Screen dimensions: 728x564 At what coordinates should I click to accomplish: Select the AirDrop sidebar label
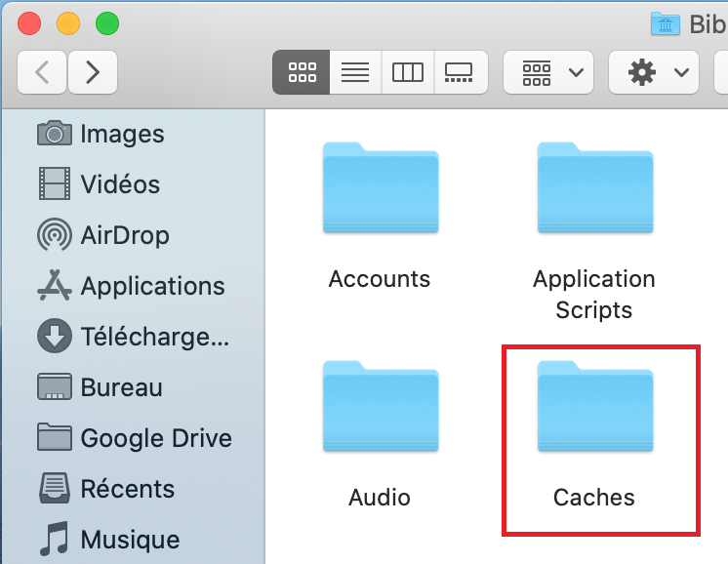pos(125,235)
